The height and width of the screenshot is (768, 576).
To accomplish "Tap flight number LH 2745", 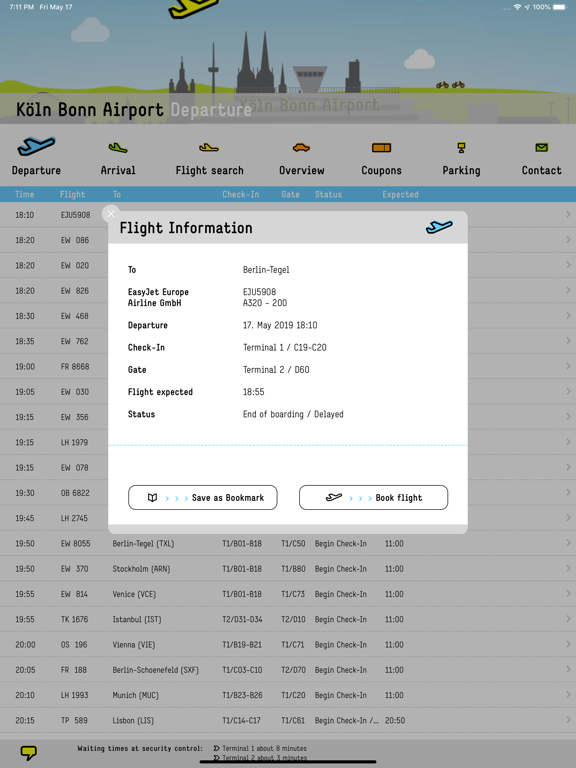I will (74, 518).
